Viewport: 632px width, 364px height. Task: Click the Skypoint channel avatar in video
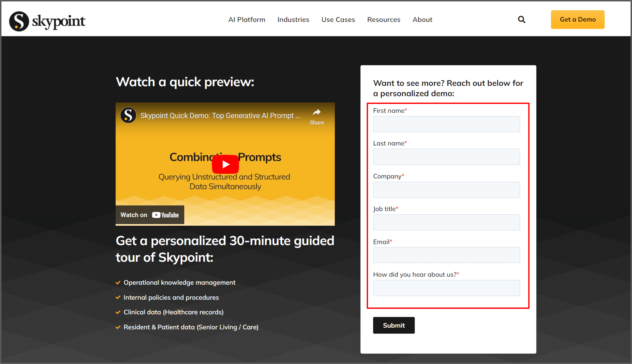coord(128,115)
